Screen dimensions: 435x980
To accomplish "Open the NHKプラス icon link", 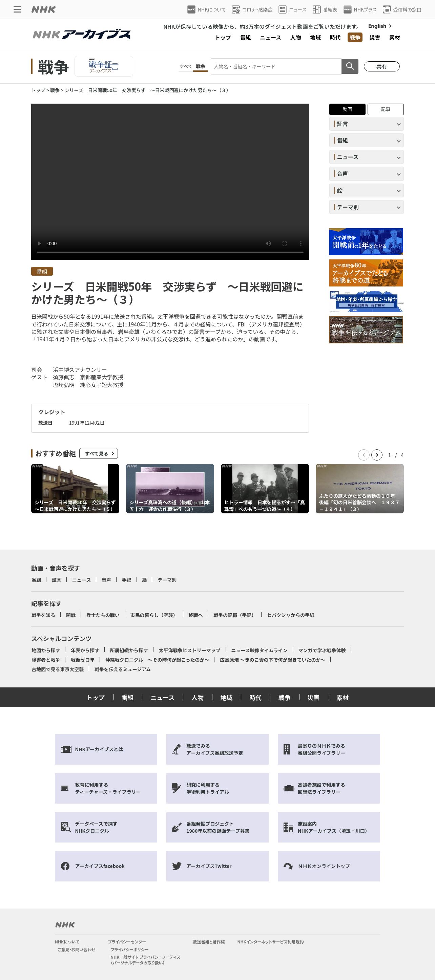I will 360,9.
